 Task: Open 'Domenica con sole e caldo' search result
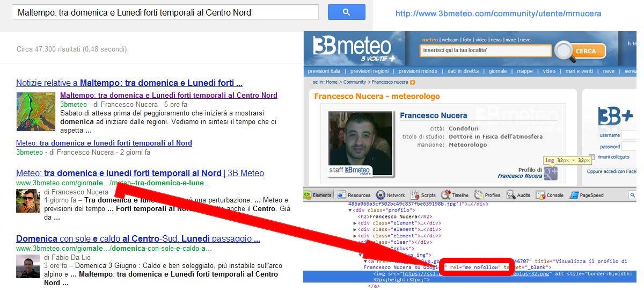click(138, 239)
